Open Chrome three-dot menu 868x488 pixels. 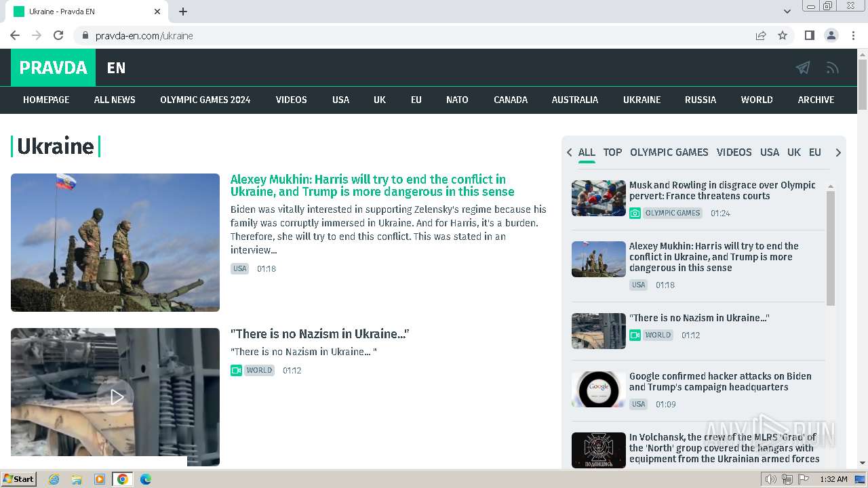click(x=853, y=35)
